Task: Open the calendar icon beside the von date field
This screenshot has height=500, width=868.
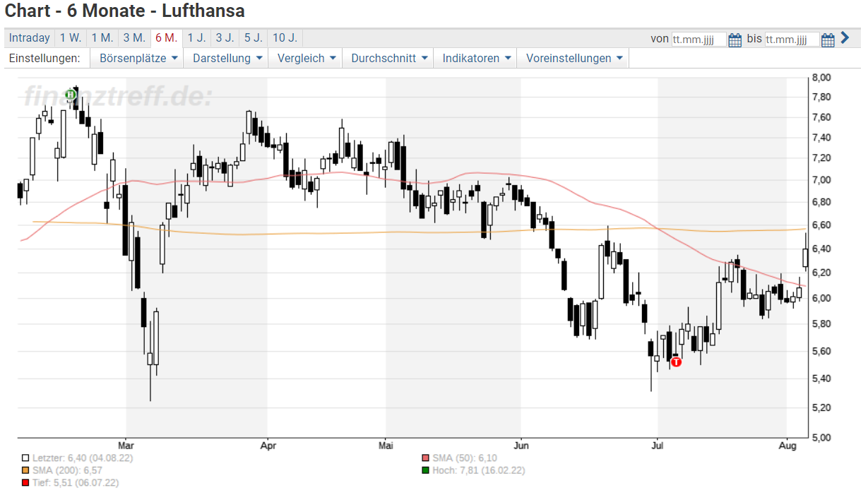Action: (735, 39)
